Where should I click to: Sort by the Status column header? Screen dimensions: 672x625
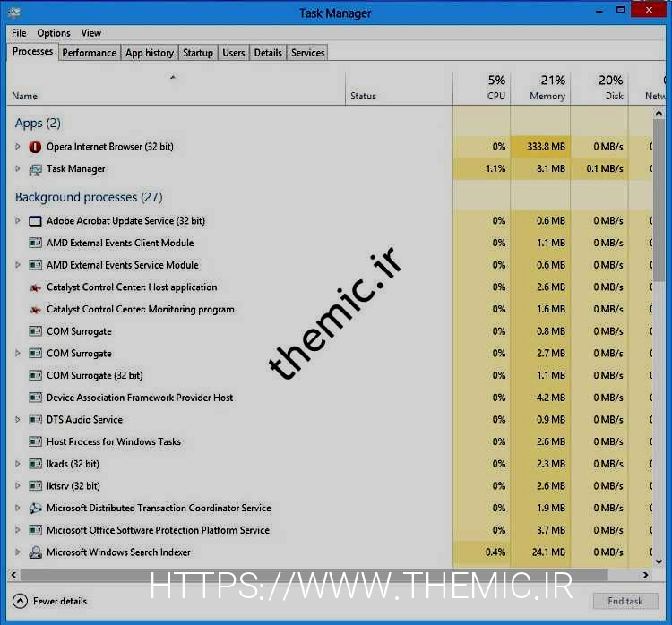click(399, 89)
